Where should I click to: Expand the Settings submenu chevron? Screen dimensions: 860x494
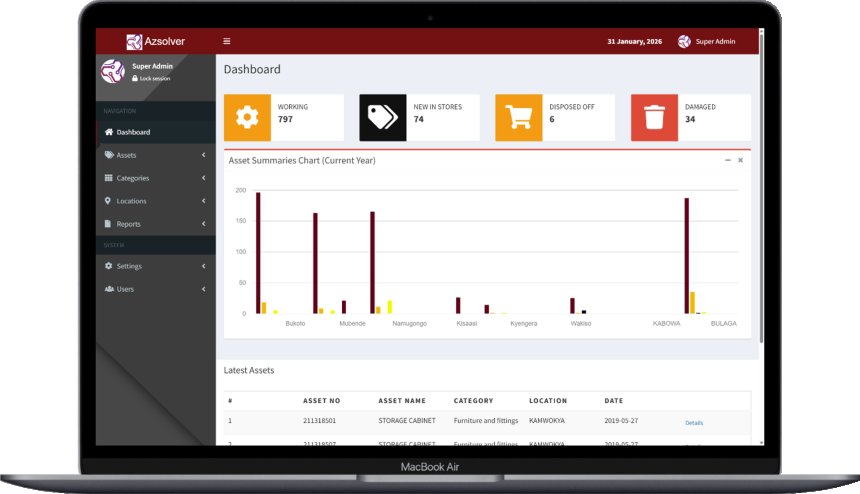tap(203, 266)
